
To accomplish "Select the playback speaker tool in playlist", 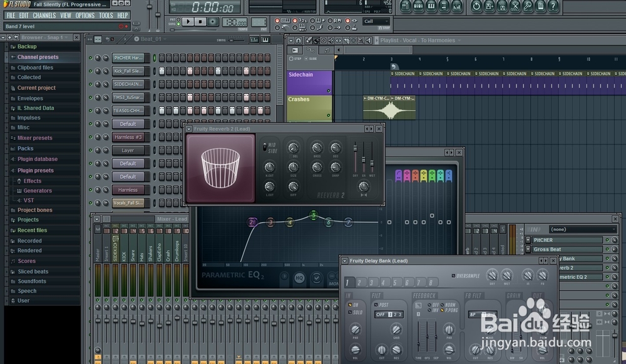I will coord(368,40).
